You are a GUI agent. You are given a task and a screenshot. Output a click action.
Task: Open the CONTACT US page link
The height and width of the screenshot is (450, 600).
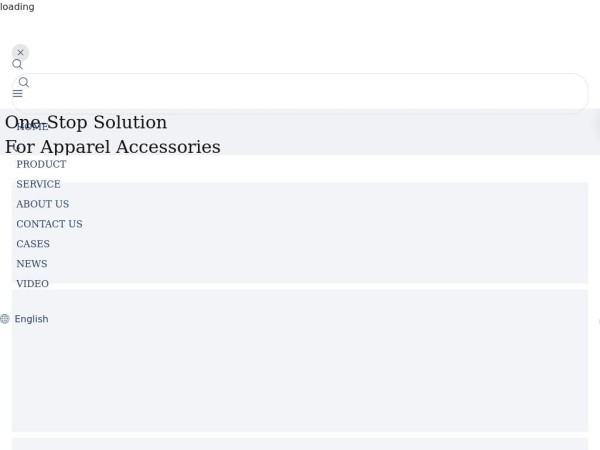[x=49, y=224]
